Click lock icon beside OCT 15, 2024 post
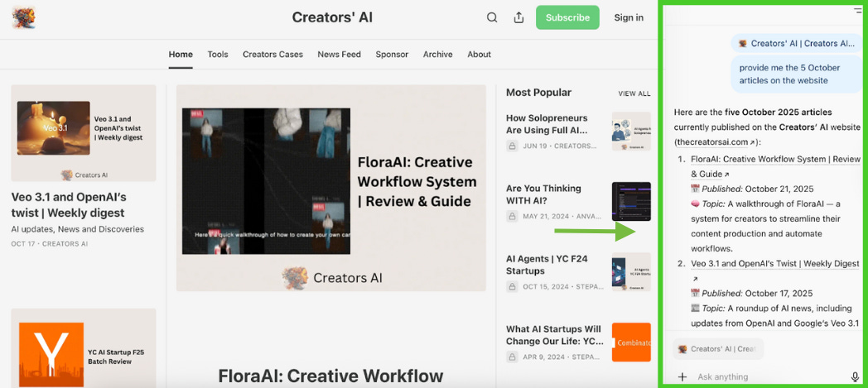 [512, 287]
